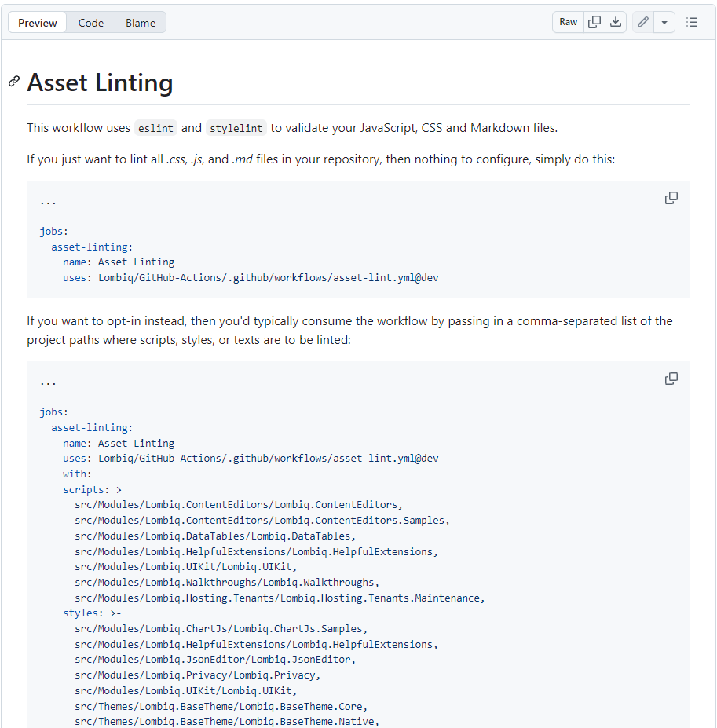Click the italic '.md' text
Viewport: 717px width, 728px height.
pyautogui.click(x=242, y=159)
